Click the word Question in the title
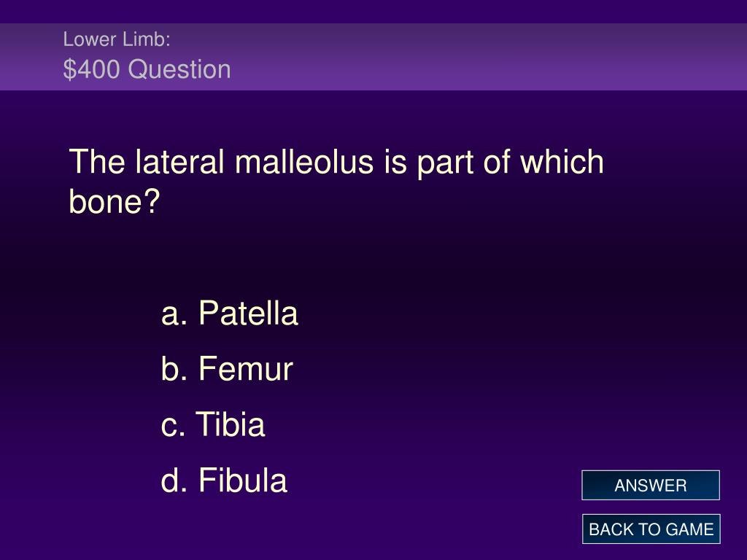747x560 pixels. click(x=179, y=69)
